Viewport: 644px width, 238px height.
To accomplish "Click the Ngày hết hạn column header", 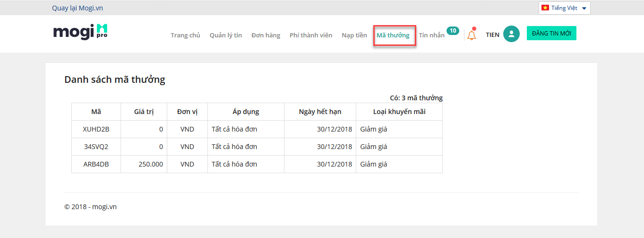I will [320, 112].
